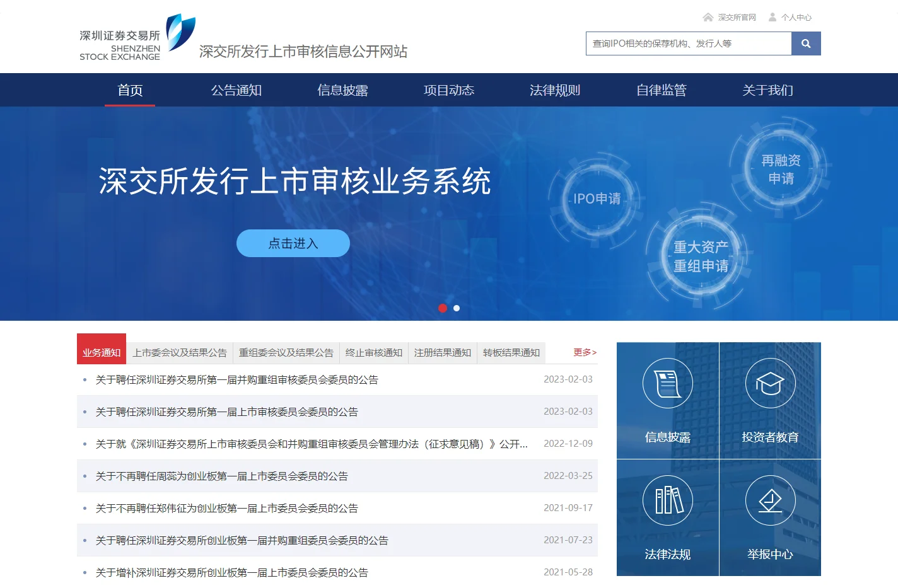
Task: Click the IPO申请 circle graphic
Action: click(597, 199)
